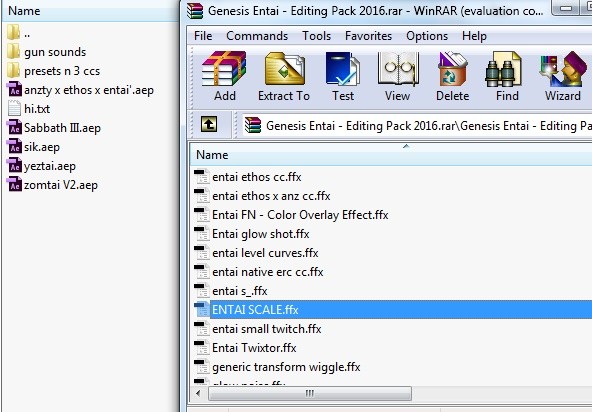The height and width of the screenshot is (412, 592).
Task: Sort by Name column in left file list
Action: (90, 11)
